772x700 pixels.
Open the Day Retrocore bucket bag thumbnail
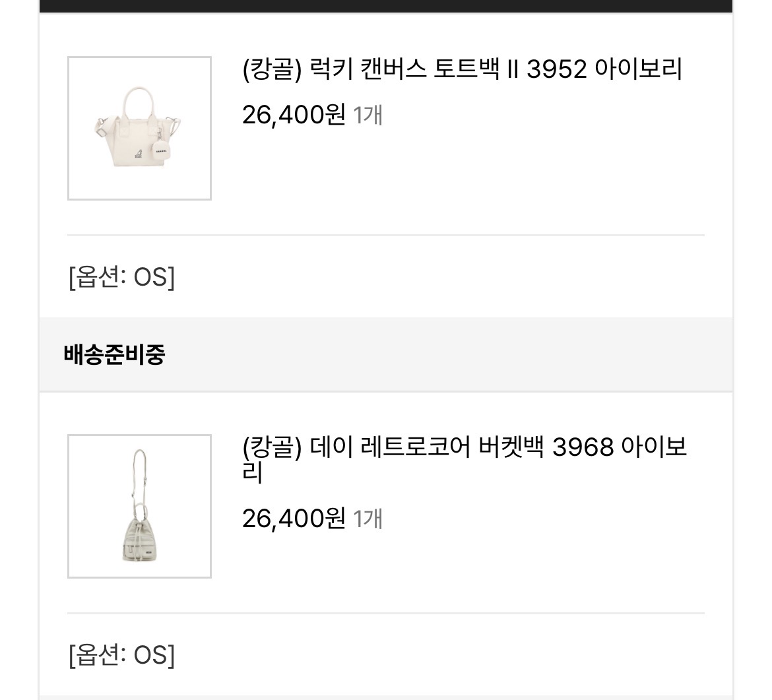tap(139, 506)
